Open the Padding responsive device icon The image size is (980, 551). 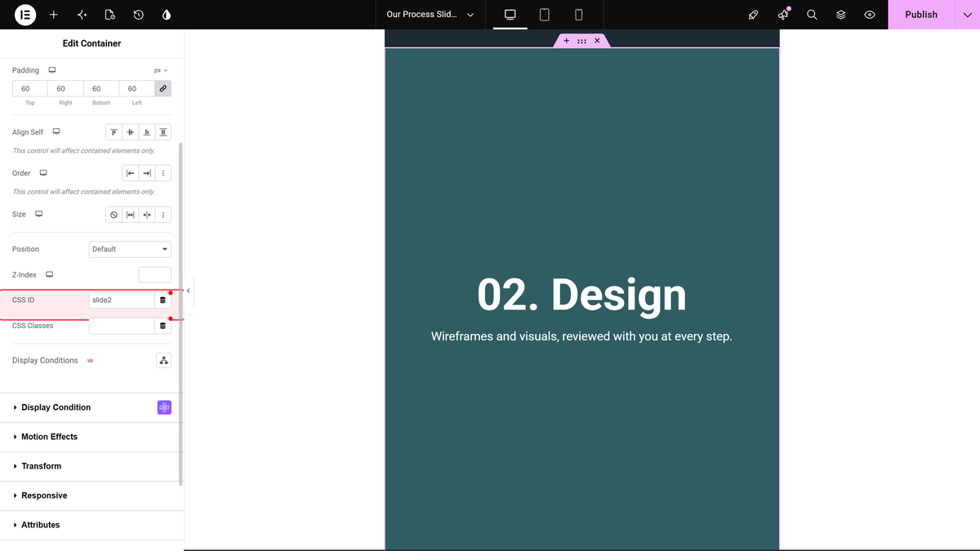coord(52,70)
